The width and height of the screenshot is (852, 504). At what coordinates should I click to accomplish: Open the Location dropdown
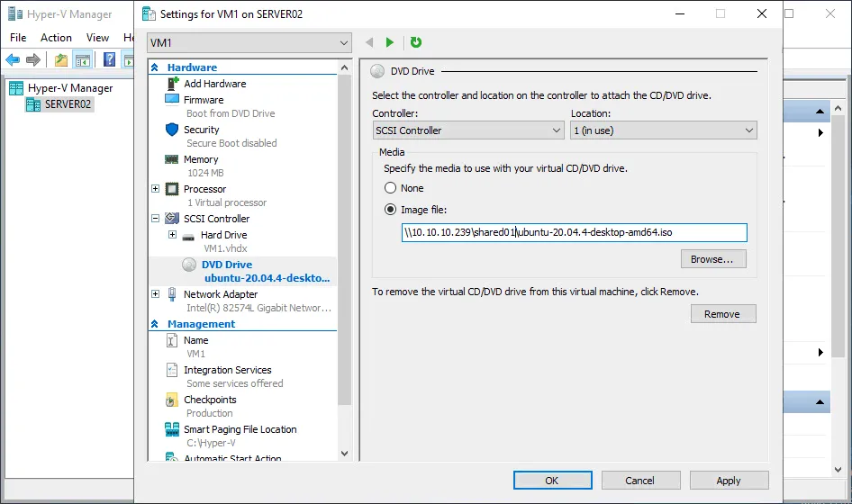(663, 130)
